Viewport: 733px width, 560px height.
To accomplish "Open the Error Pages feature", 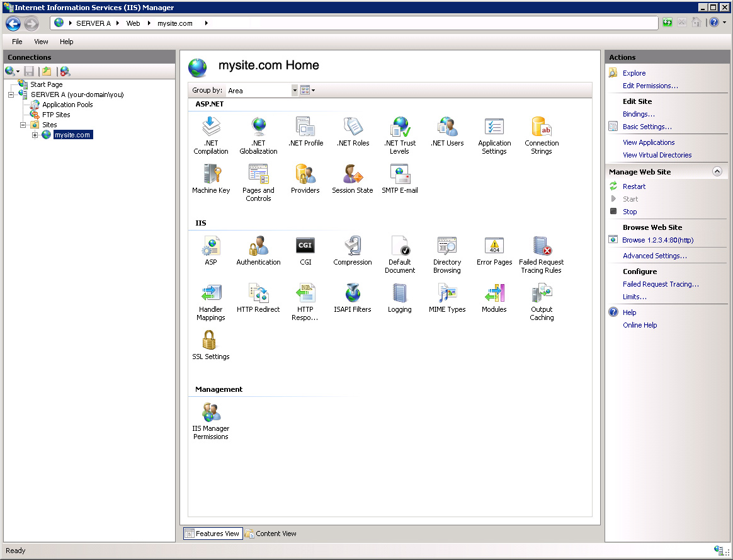I will pyautogui.click(x=494, y=251).
